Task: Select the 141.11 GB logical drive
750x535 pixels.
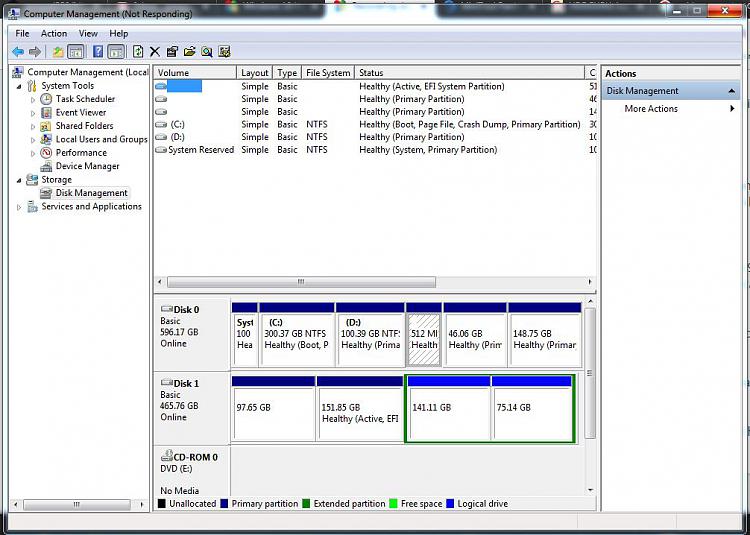Action: (x=449, y=408)
